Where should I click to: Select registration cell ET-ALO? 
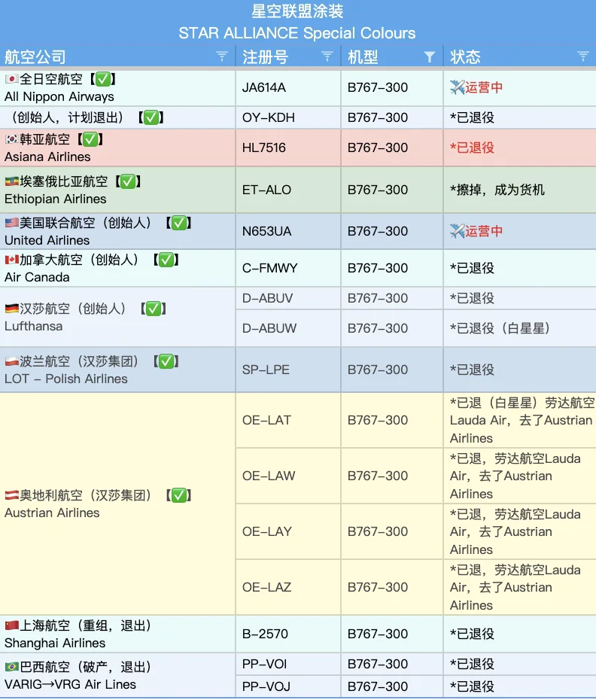[x=288, y=190]
